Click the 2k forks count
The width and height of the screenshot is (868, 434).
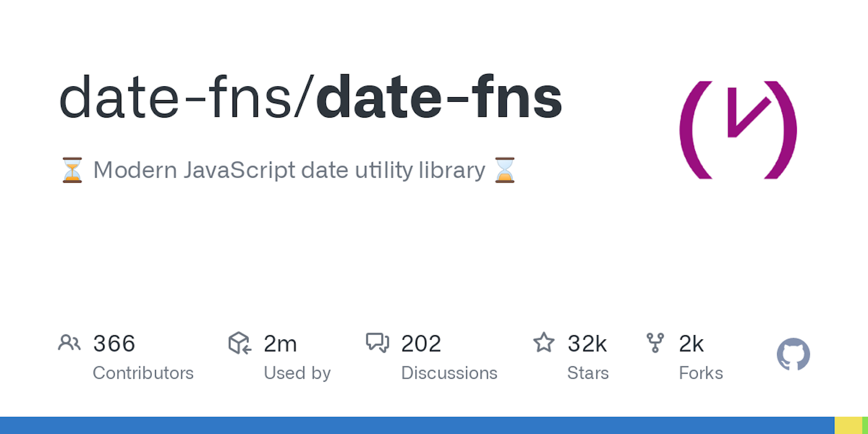click(x=691, y=344)
